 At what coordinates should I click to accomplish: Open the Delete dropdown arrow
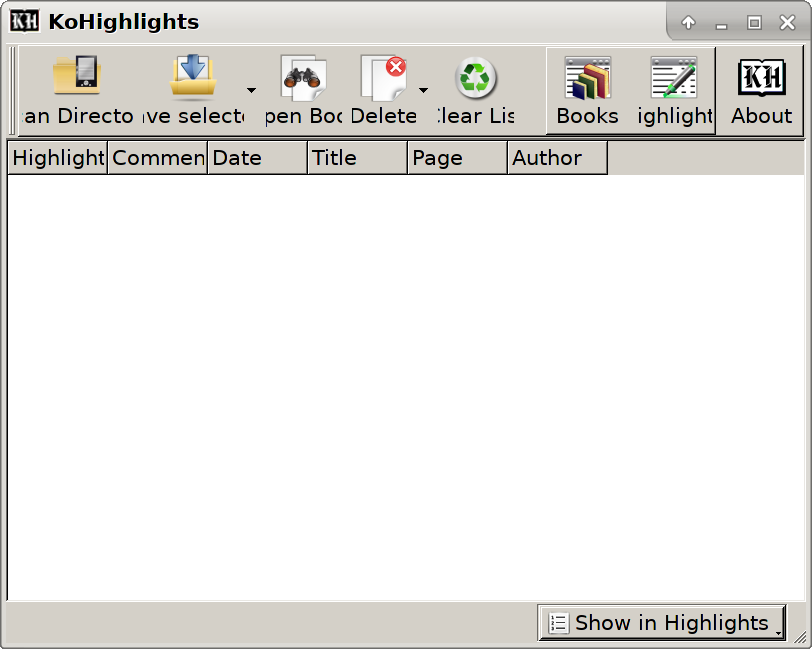point(424,90)
